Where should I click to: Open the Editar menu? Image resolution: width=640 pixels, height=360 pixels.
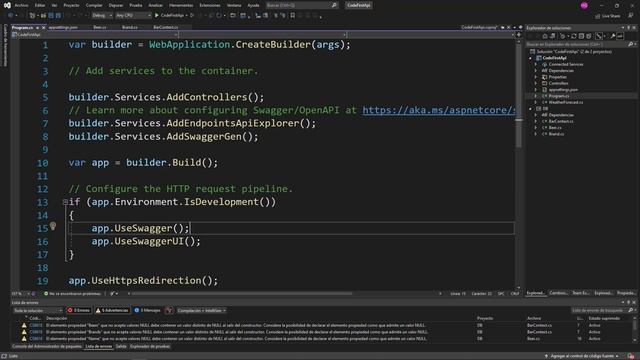point(40,5)
